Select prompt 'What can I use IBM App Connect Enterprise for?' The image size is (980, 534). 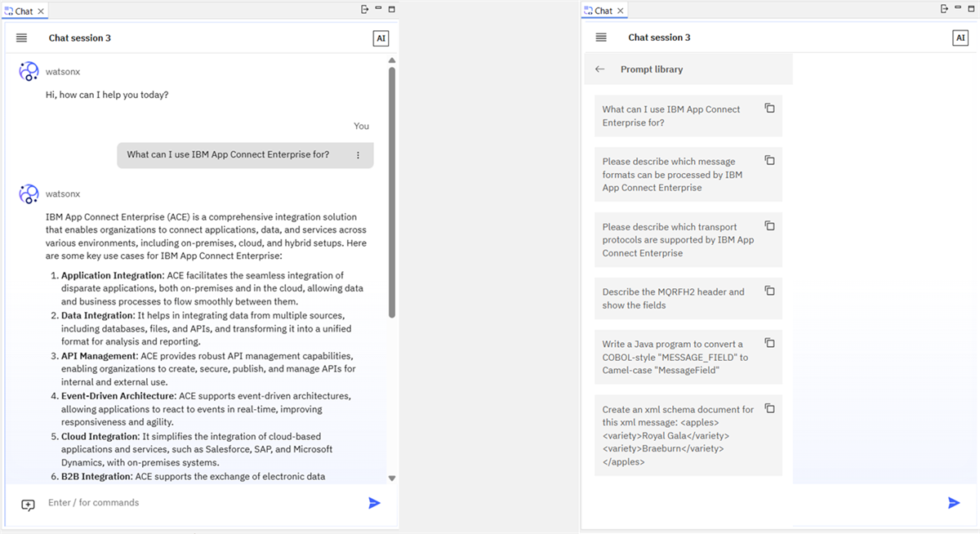tap(688, 116)
